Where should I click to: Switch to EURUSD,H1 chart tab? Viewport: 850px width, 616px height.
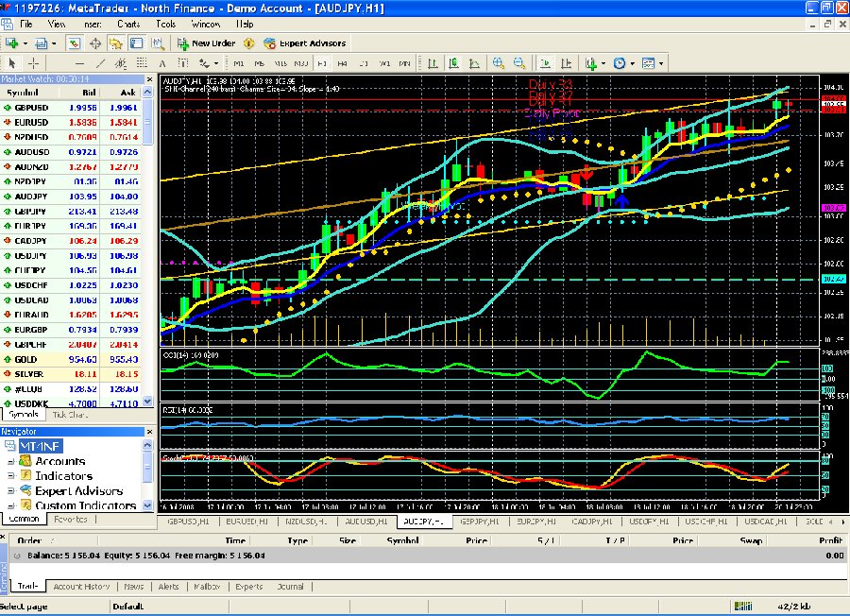(x=247, y=522)
